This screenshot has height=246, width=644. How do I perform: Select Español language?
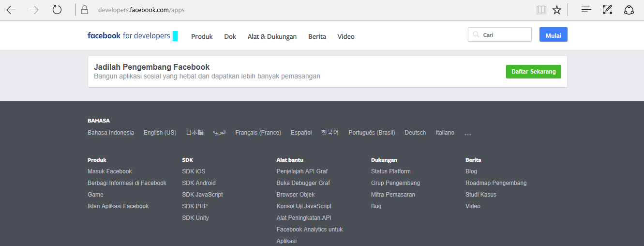(x=301, y=133)
